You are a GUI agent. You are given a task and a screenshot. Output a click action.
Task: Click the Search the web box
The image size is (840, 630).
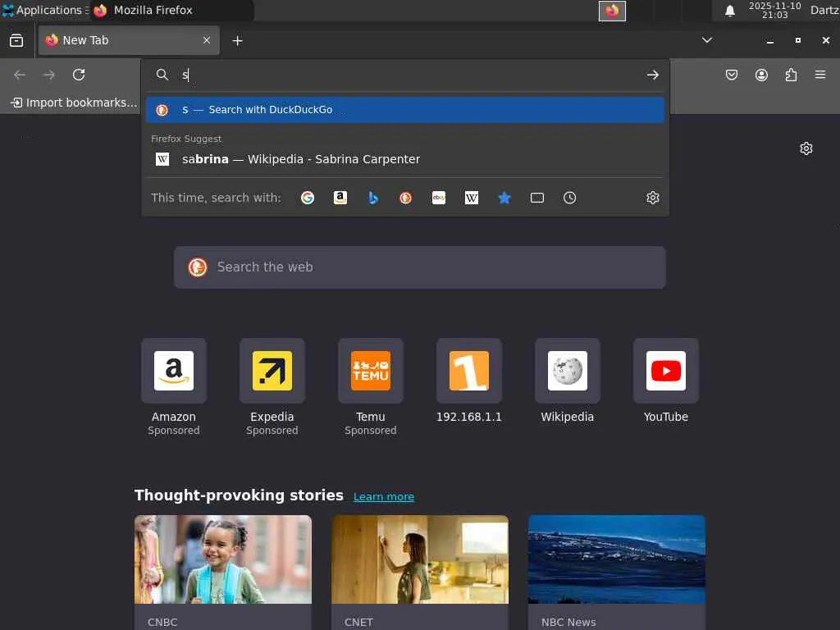[420, 267]
